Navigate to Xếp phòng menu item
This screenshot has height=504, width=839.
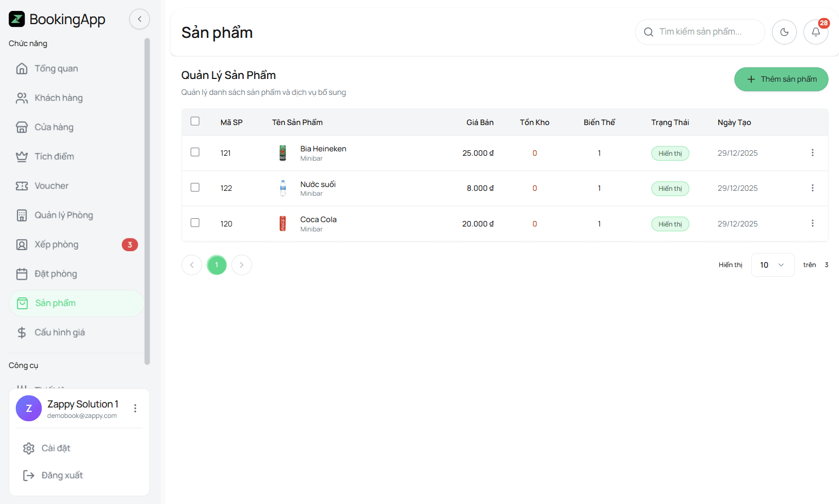coord(57,245)
